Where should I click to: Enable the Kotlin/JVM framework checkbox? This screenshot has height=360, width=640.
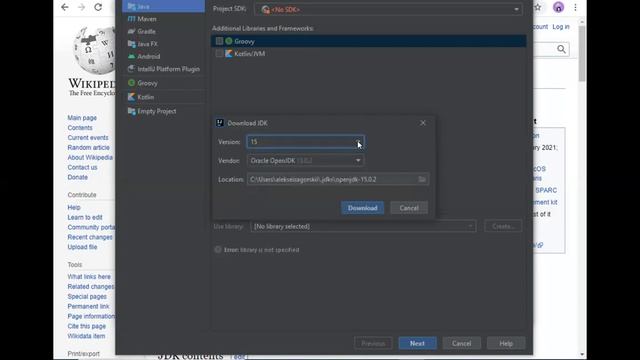click(x=219, y=53)
